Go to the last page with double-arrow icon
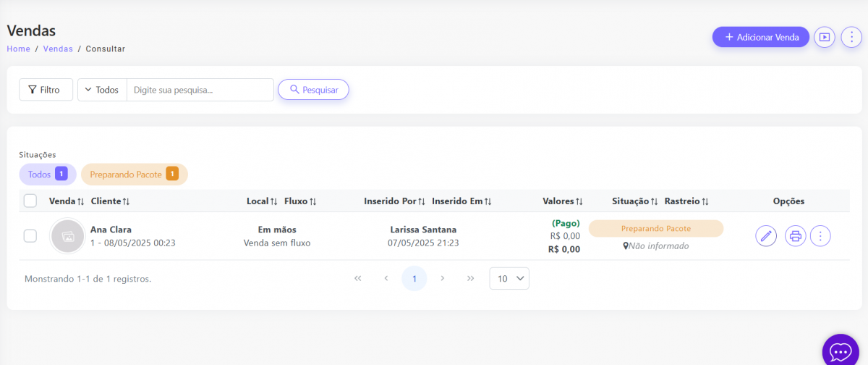This screenshot has height=365, width=868. coord(471,278)
